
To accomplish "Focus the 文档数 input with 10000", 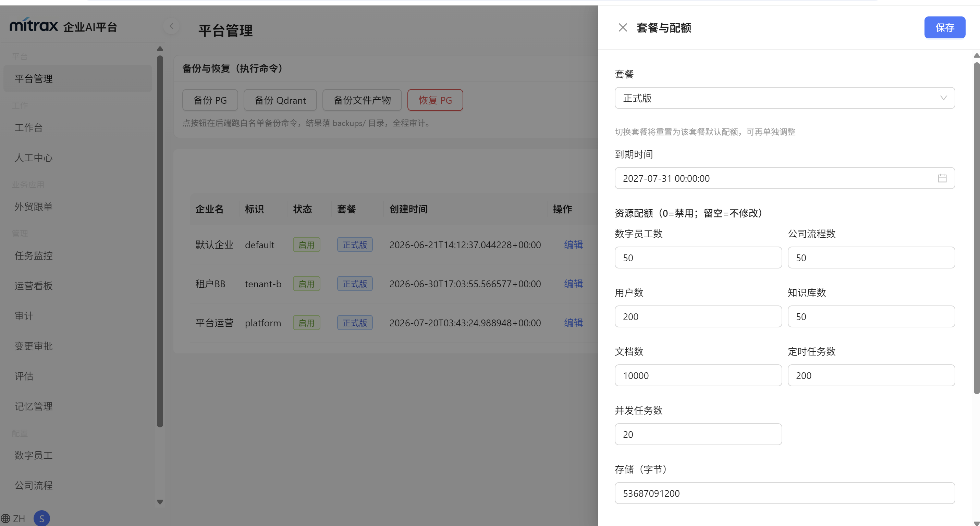I will [x=698, y=375].
